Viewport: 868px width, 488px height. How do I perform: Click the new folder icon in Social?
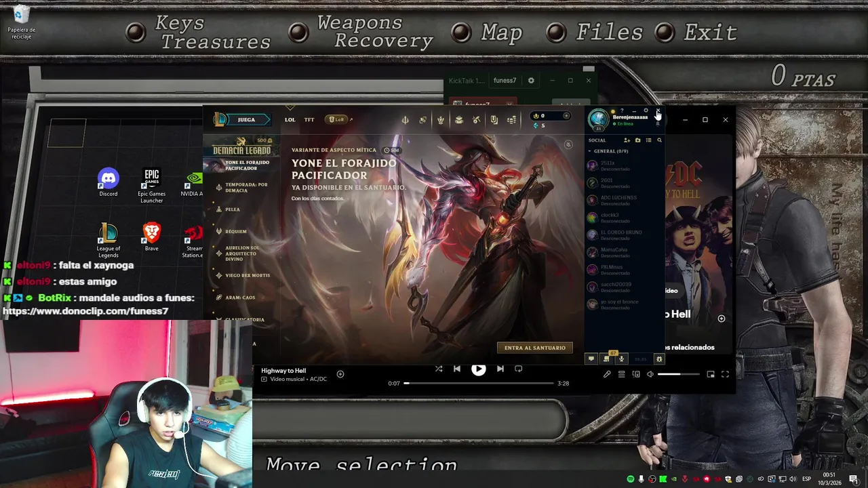637,140
